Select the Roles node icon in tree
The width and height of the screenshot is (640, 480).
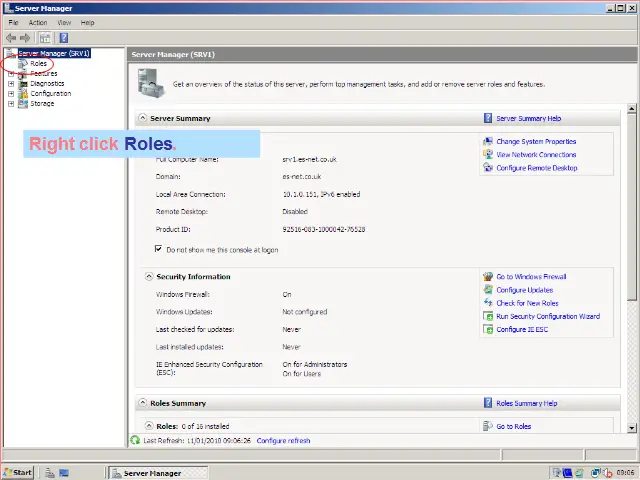[23, 64]
